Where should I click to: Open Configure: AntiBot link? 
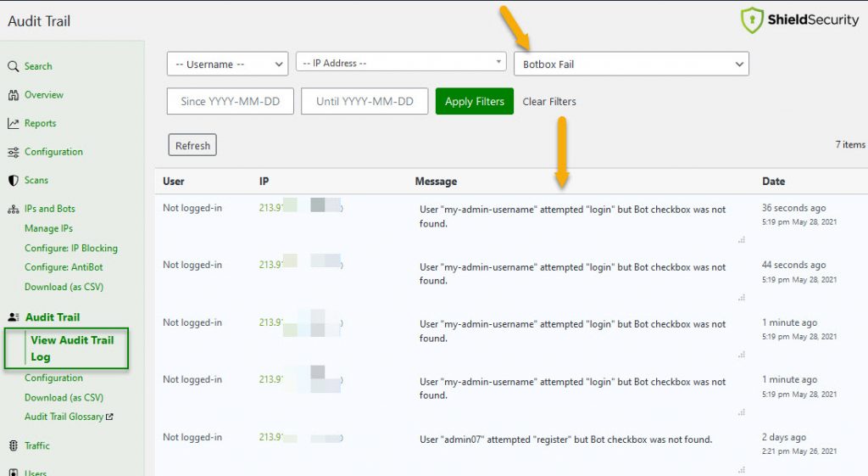64,267
